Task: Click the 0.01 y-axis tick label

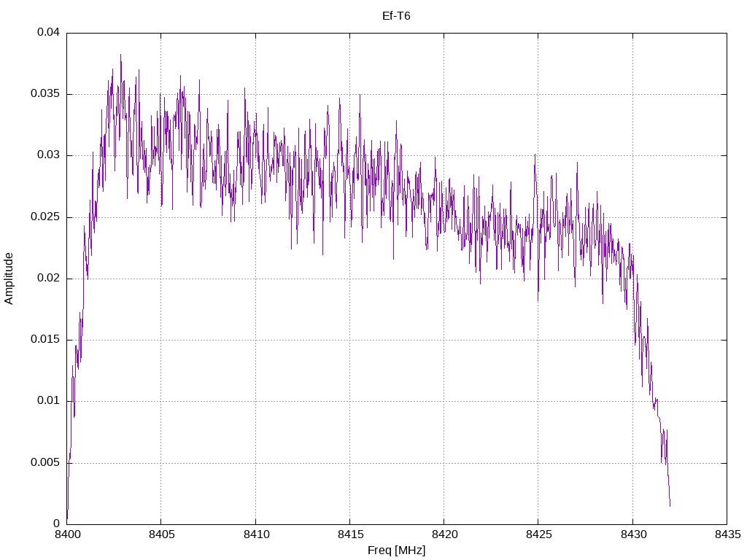Action: point(49,401)
